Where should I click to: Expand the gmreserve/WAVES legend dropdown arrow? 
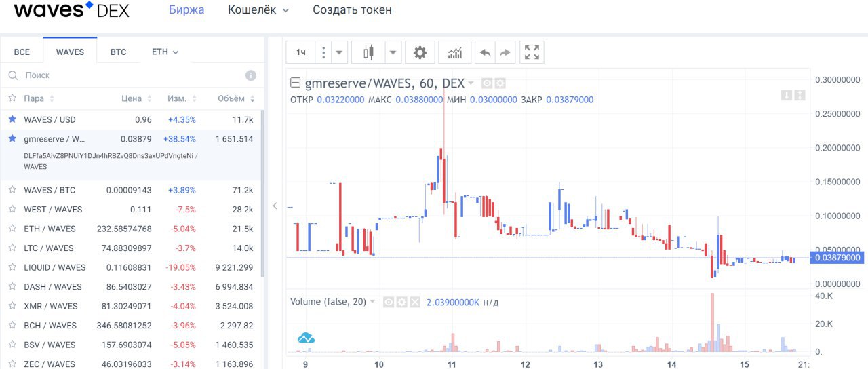tap(471, 83)
